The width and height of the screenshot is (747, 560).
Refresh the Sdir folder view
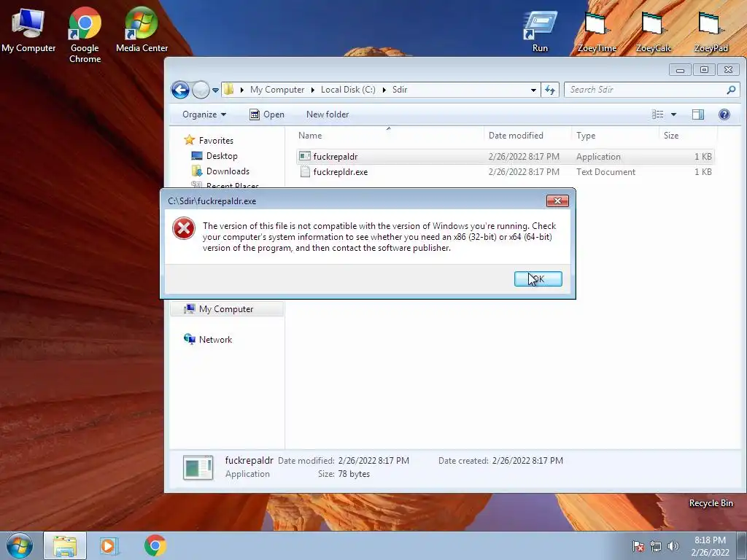(x=550, y=90)
